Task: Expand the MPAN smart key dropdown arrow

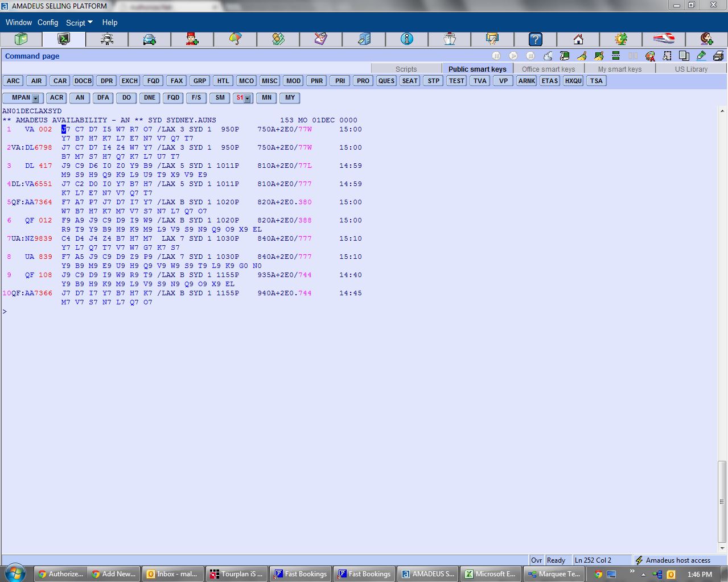Action: click(x=35, y=98)
